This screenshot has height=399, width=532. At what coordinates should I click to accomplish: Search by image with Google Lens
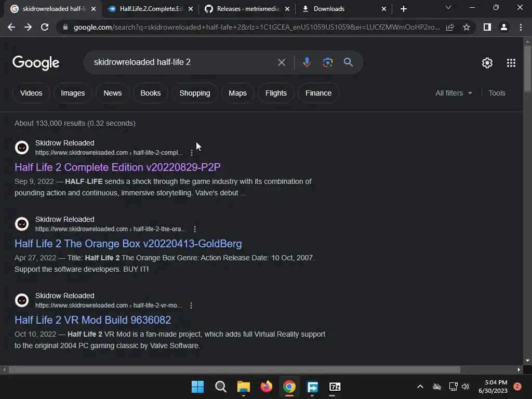coord(328,62)
